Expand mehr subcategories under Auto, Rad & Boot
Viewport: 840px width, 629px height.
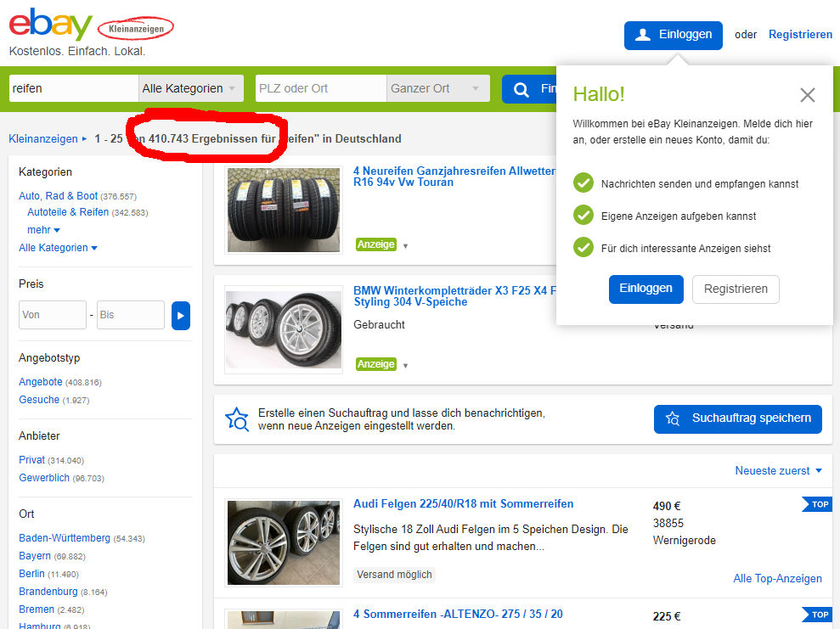pyautogui.click(x=43, y=230)
